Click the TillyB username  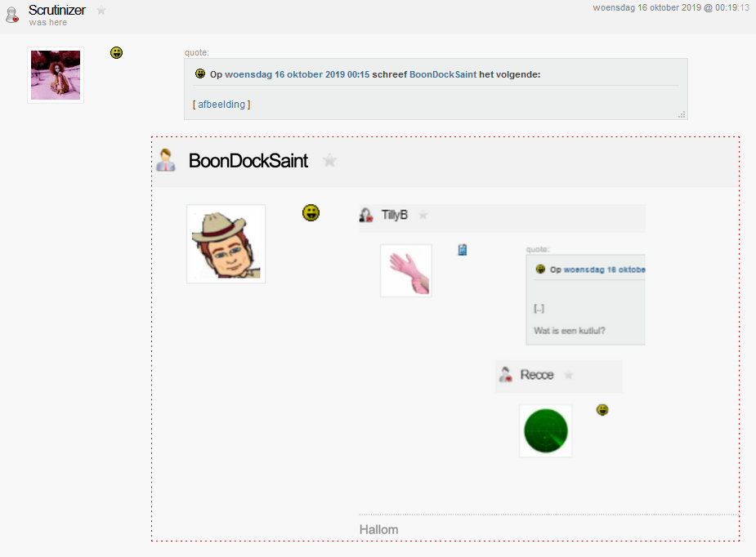tap(395, 215)
